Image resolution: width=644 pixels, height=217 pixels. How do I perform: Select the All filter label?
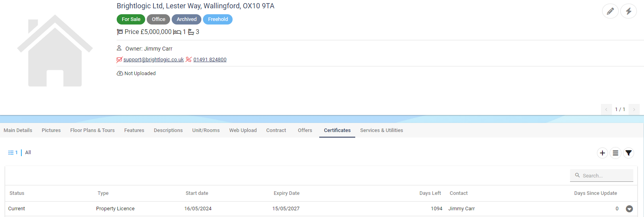click(28, 153)
